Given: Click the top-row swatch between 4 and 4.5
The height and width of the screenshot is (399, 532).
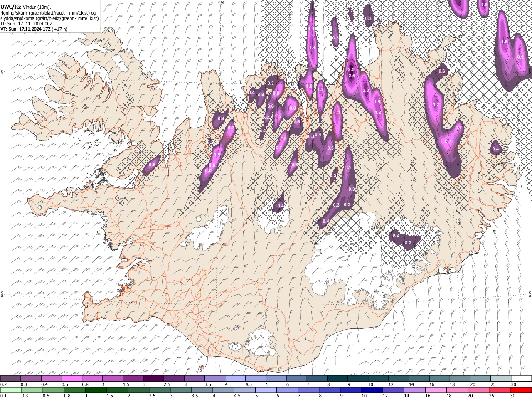Looking at the screenshot, I should [235, 379].
